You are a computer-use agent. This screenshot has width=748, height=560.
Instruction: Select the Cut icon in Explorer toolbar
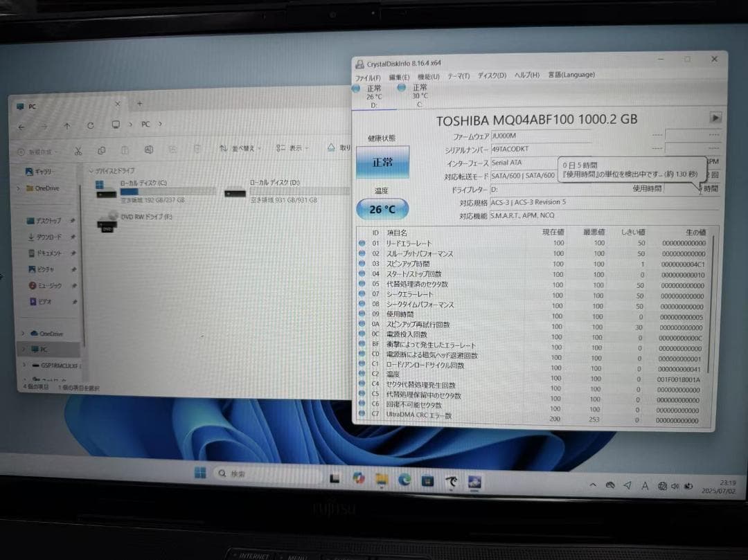coord(78,150)
